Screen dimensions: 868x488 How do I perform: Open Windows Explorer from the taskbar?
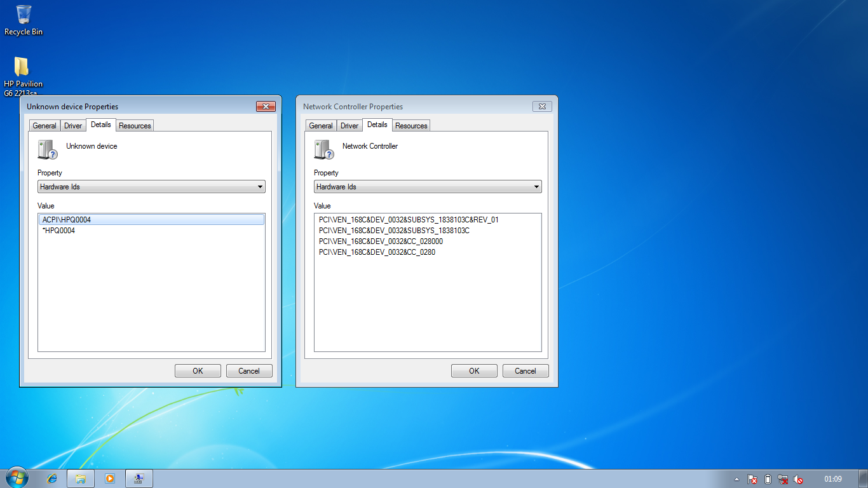coord(81,478)
